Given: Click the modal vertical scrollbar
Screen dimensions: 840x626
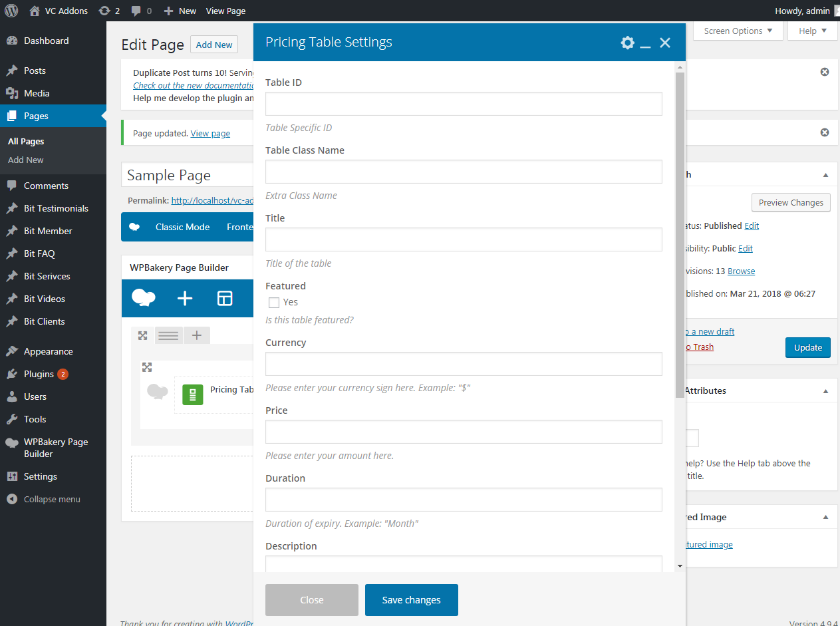Looking at the screenshot, I should [x=680, y=233].
